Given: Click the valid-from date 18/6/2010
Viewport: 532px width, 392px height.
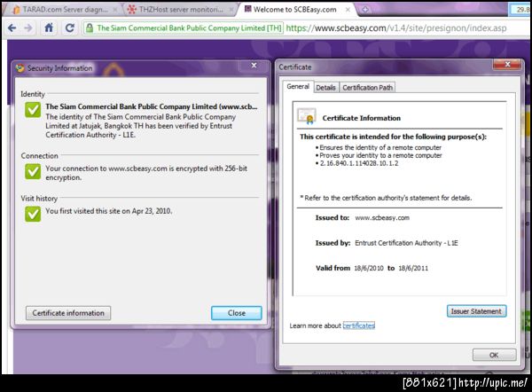Looking at the screenshot, I should click(369, 268).
